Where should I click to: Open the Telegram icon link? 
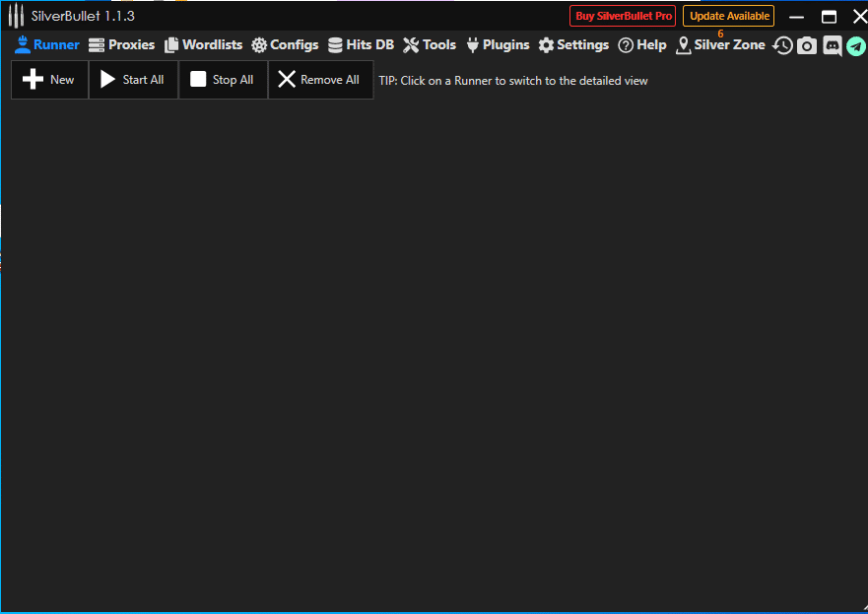[x=856, y=46]
